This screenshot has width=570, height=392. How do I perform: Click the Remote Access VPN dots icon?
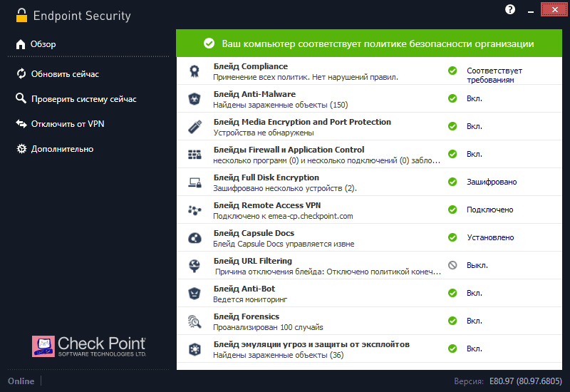tap(194, 210)
